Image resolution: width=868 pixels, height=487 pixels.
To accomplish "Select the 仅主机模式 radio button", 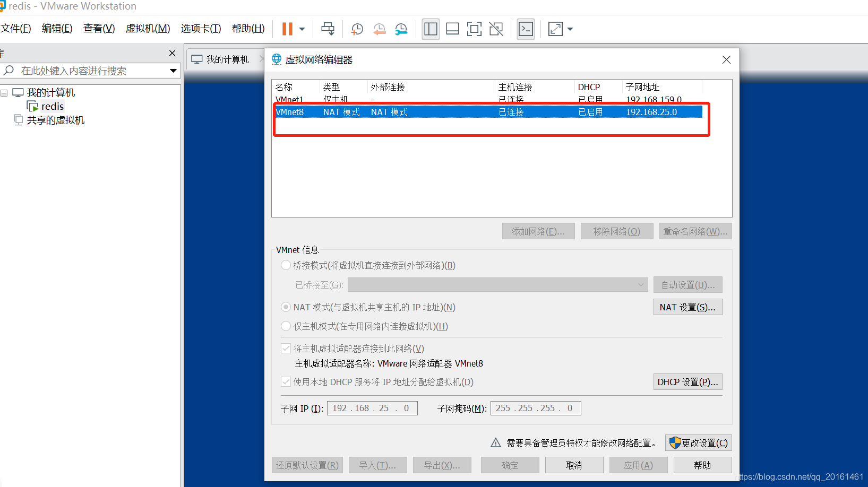I will pos(286,326).
